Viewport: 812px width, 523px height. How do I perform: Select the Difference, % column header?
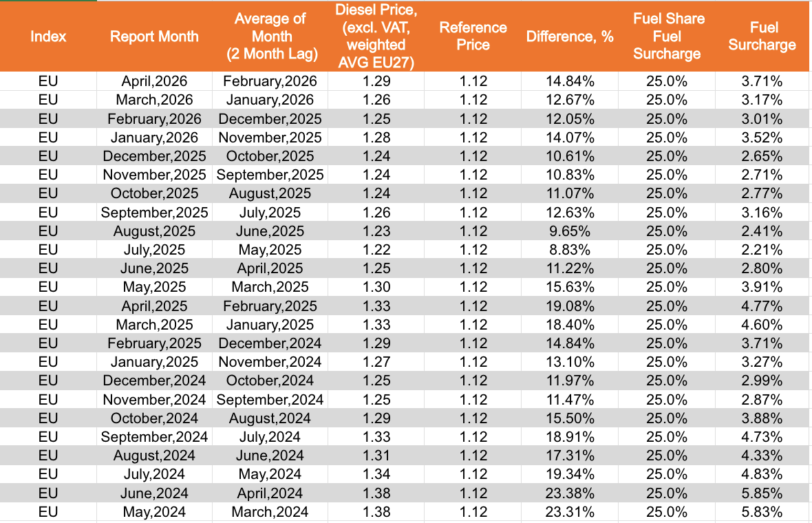tap(570, 36)
